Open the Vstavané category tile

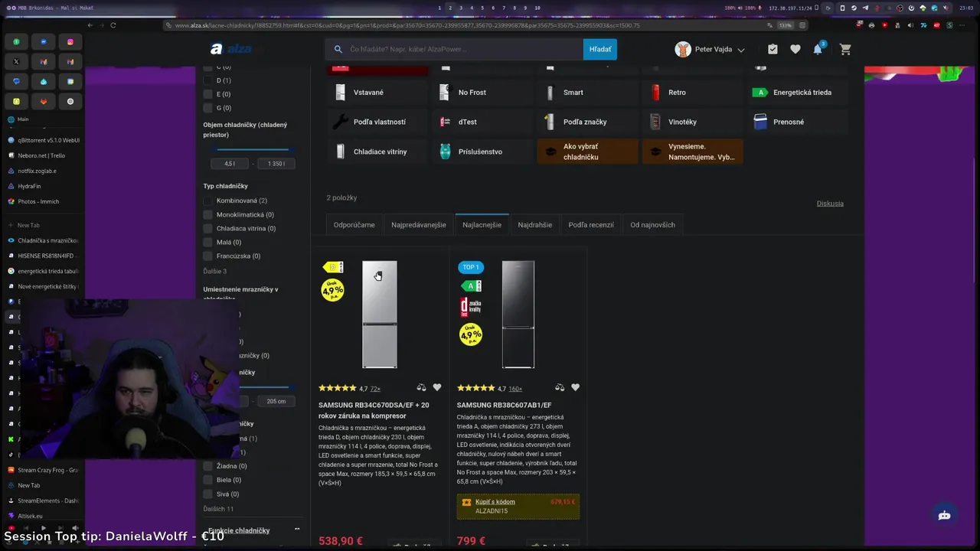377,93
